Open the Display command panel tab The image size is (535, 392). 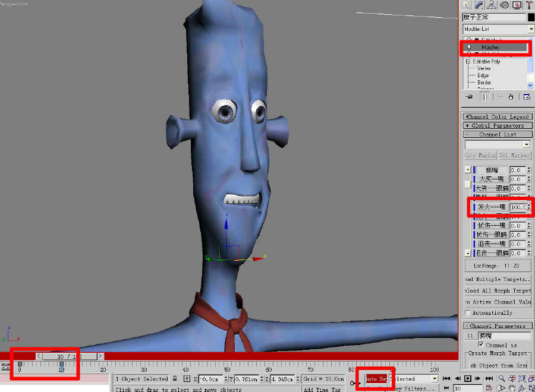click(x=517, y=5)
